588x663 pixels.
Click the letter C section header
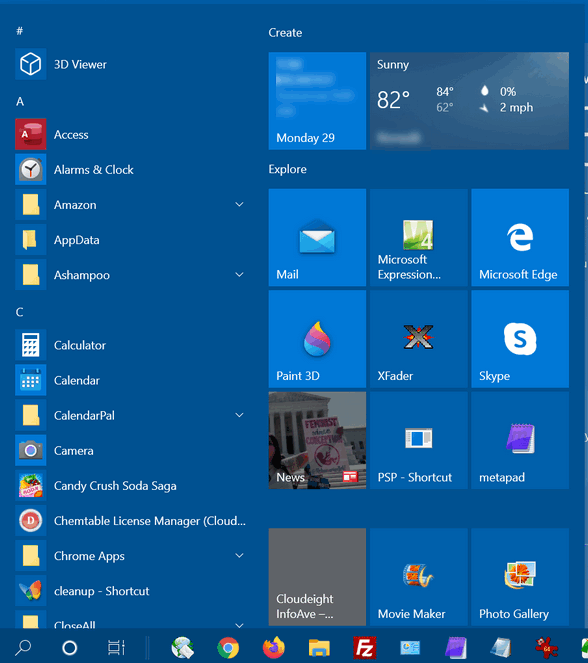(19, 312)
